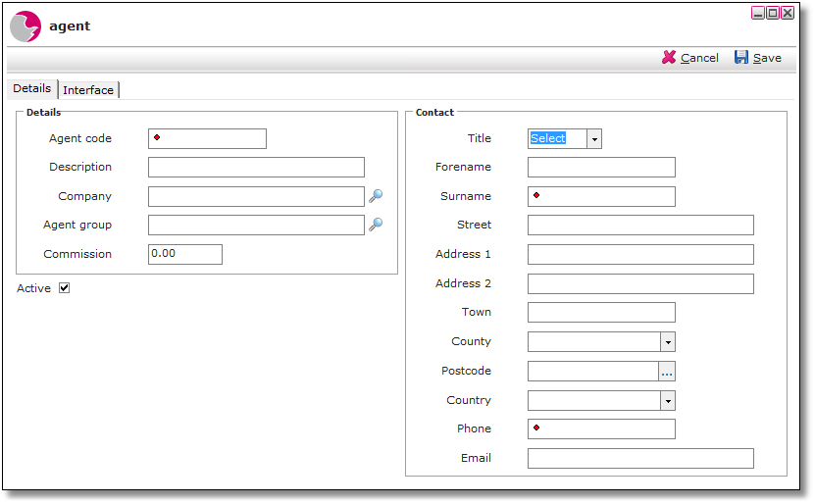This screenshot has height=504, width=814.
Task: Click the highlighted Select text in Title
Action: [547, 138]
